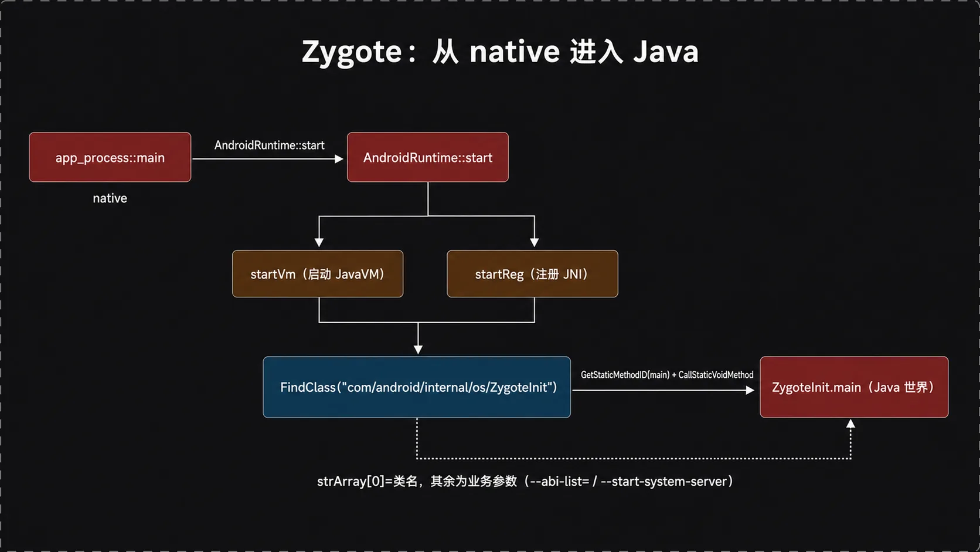Click the GetStaticMethodID(main) + CallStaticVoidMethod arrow label
This screenshot has width=980, height=552.
667,375
